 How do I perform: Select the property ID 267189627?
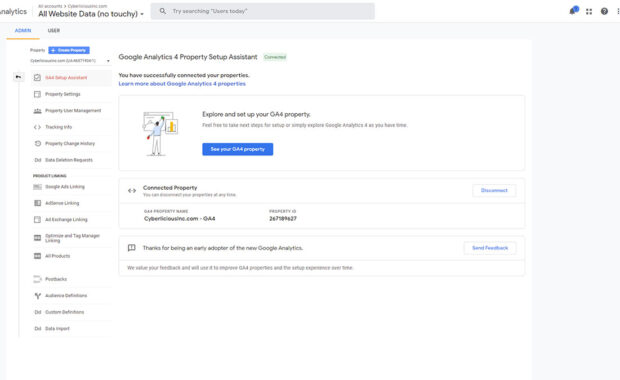click(283, 219)
